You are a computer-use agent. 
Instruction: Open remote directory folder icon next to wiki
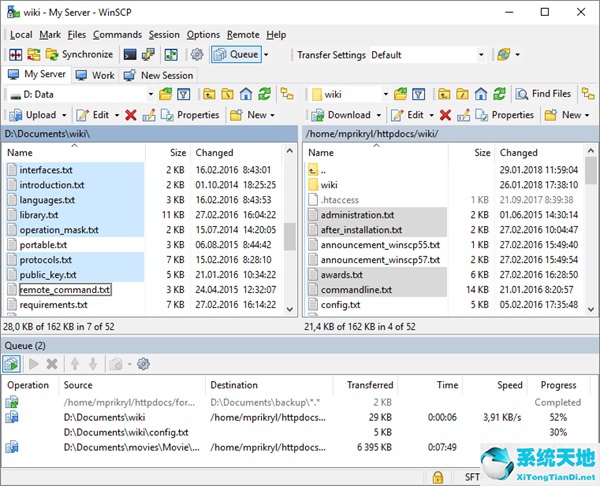(400, 94)
